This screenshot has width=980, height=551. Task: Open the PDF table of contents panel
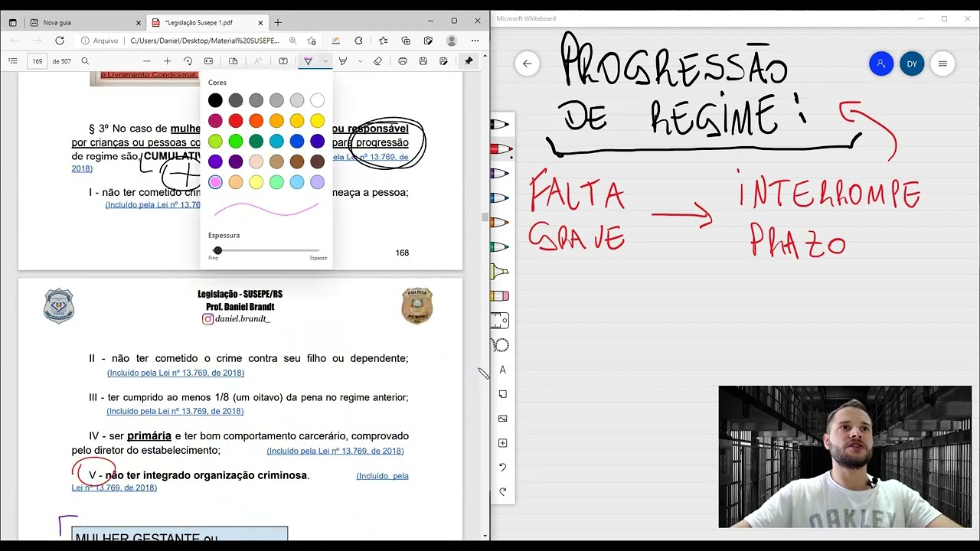point(12,61)
